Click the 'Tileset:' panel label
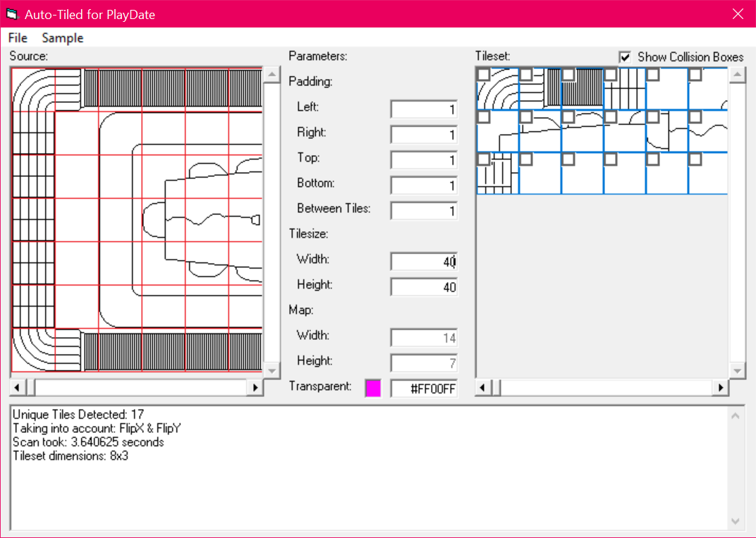This screenshot has width=756, height=538. pyautogui.click(x=493, y=56)
